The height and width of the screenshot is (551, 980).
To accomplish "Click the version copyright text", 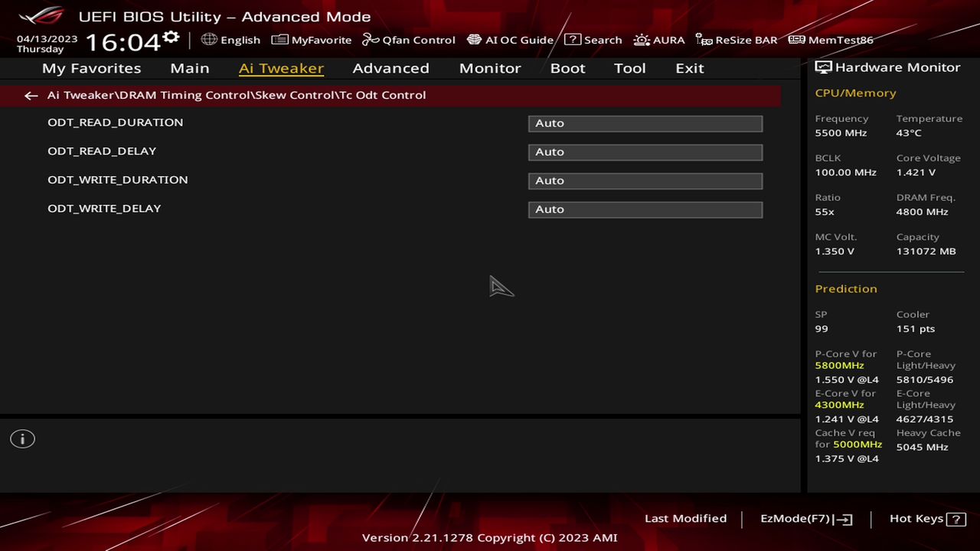I will point(489,538).
